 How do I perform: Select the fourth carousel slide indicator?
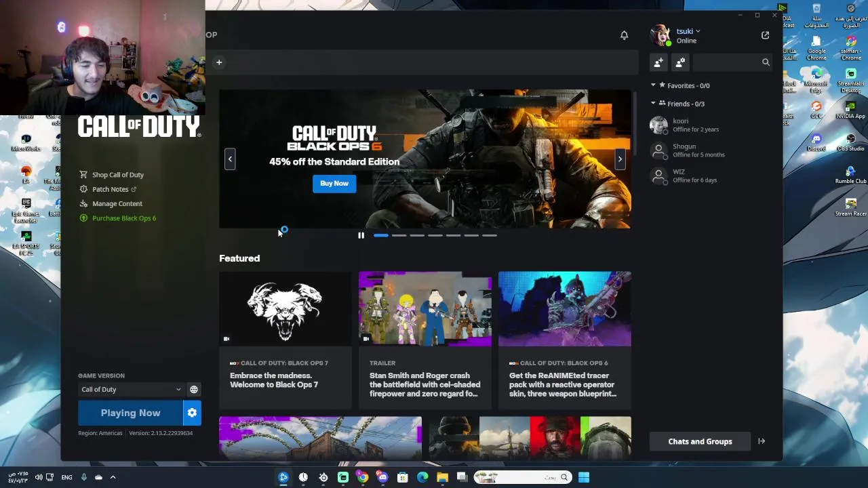click(x=435, y=235)
